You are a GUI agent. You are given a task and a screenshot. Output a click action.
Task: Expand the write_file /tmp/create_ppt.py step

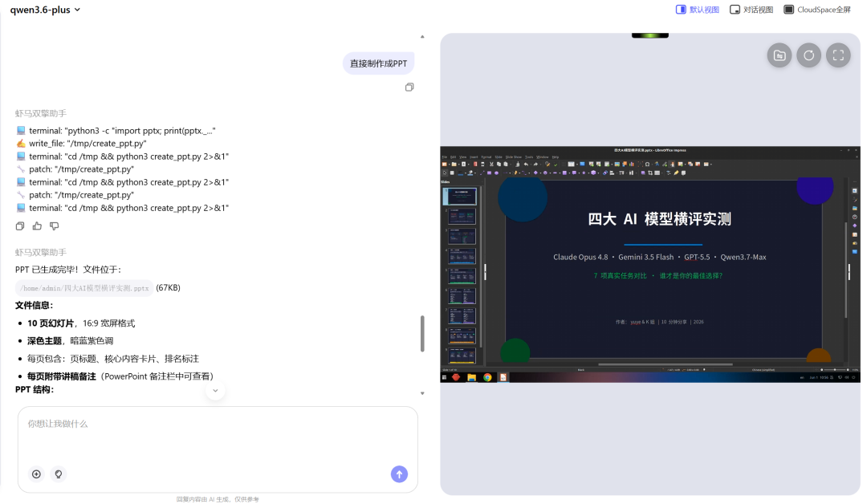point(81,143)
